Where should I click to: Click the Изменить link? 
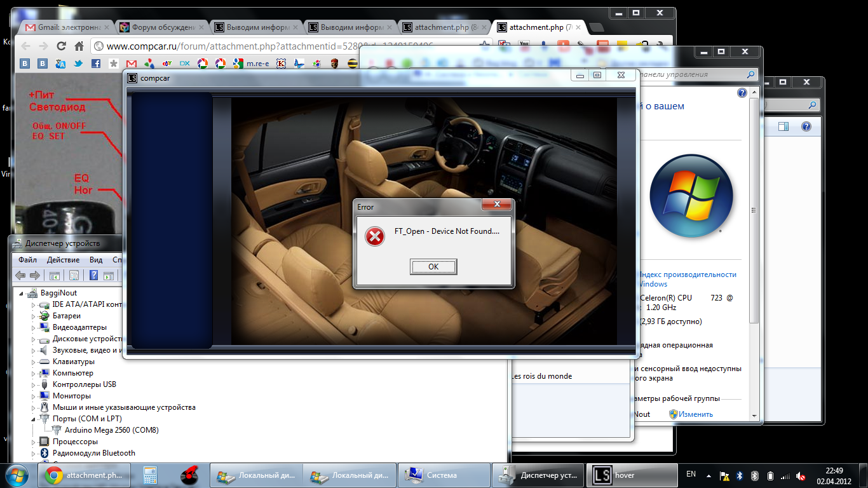[695, 414]
